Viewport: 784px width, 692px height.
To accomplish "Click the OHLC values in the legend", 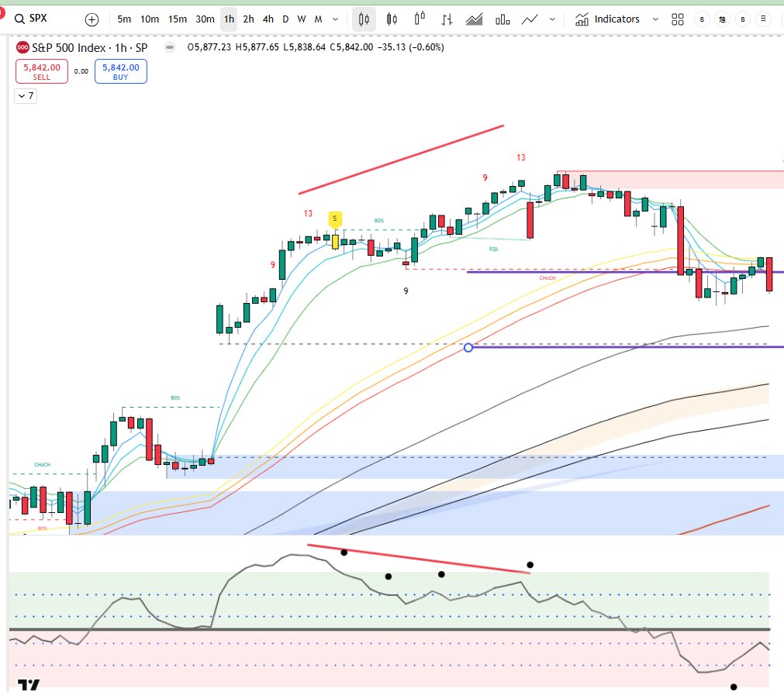I will point(316,47).
